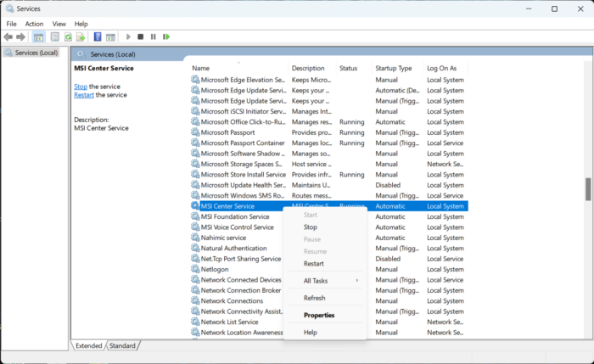Click the vertical scrollbar thumb in services list
594x364 pixels.
point(588,189)
